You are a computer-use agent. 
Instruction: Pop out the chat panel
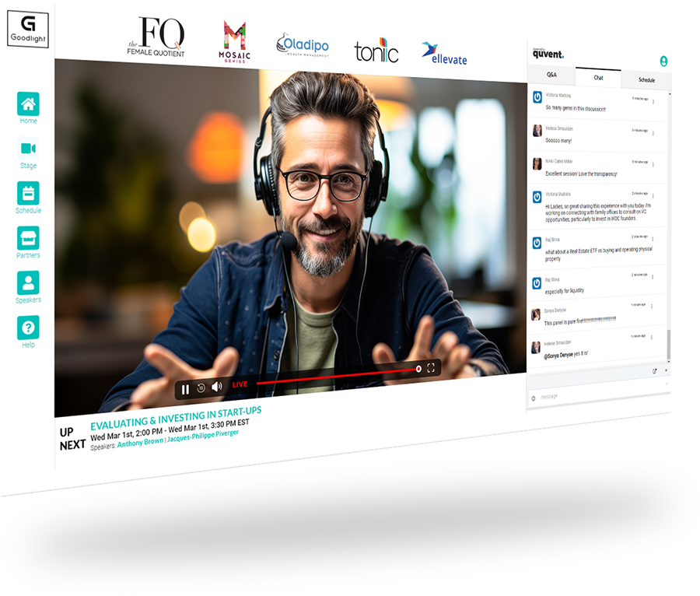click(654, 371)
